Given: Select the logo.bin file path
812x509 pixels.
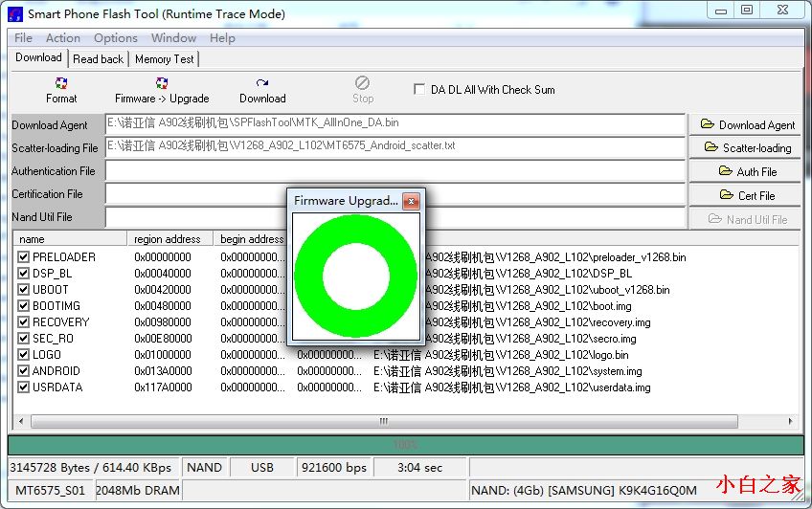Looking at the screenshot, I should 501,355.
